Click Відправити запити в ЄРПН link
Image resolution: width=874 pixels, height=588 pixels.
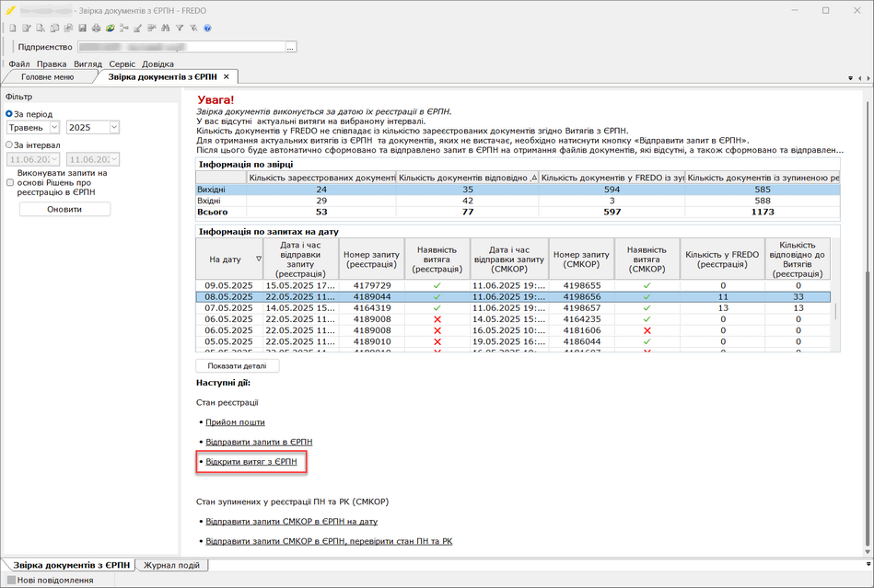pyautogui.click(x=259, y=442)
